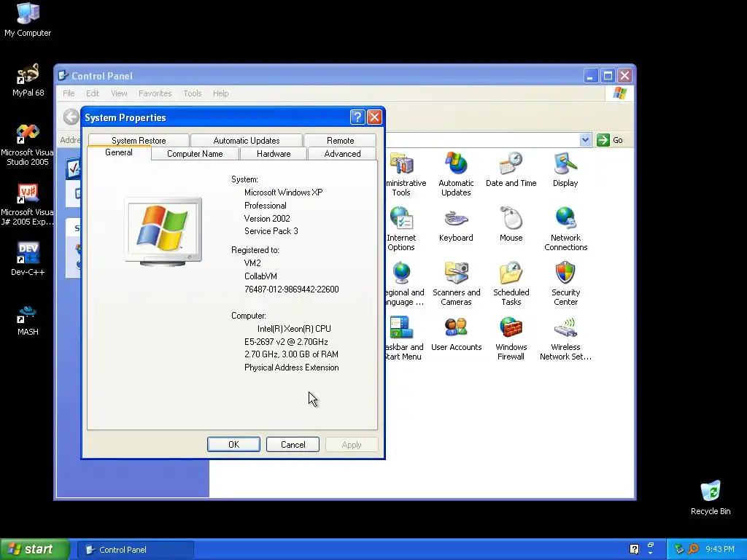This screenshot has width=747, height=560.
Task: Open the Help menu in Control Panel
Action: click(220, 93)
